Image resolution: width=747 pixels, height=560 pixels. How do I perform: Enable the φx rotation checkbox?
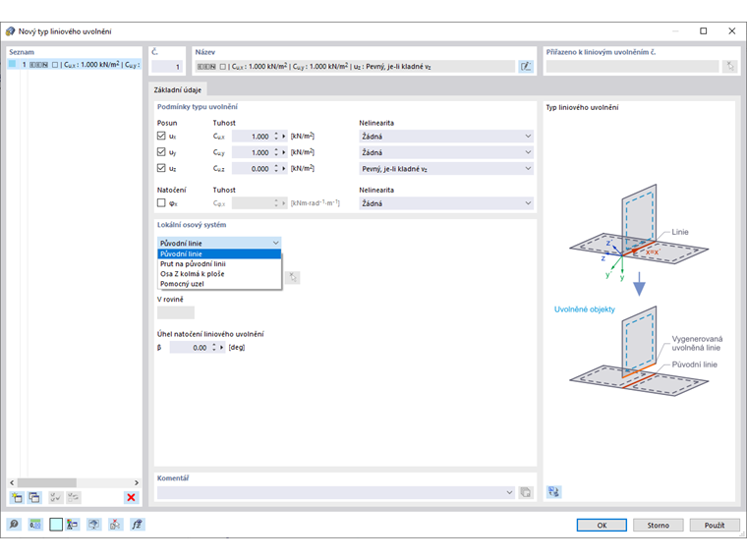(161, 202)
